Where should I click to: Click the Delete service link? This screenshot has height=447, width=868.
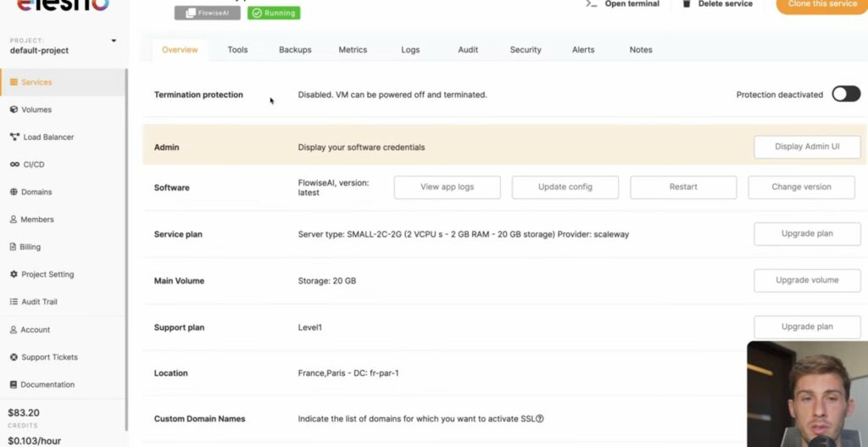(x=726, y=4)
